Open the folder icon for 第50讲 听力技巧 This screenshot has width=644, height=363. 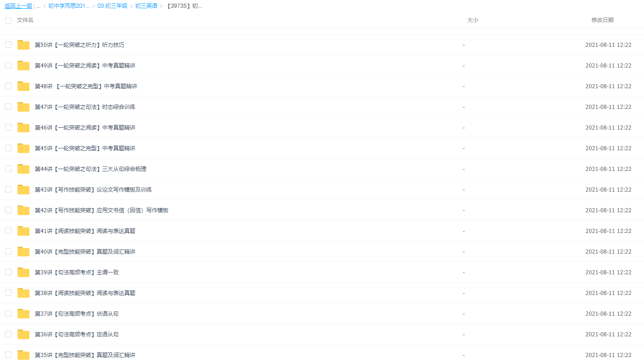click(x=23, y=45)
